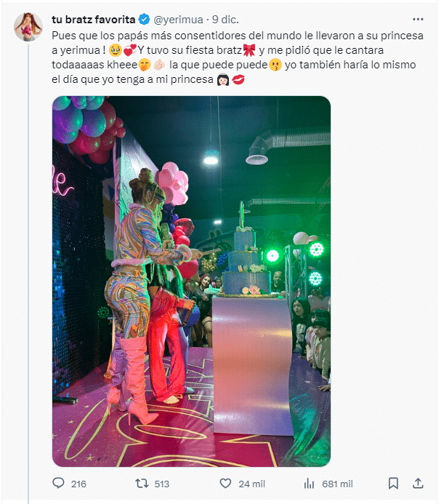Open the view analytics bar chart icon
Screen dimensions: 444x504
309,483
